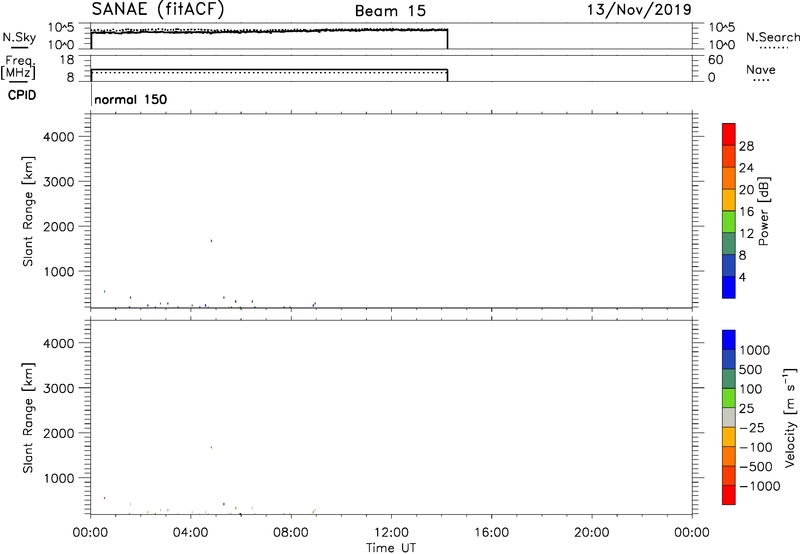The height and width of the screenshot is (554, 800).
Task: Click the 12:00 time tick label
Action: [391, 533]
